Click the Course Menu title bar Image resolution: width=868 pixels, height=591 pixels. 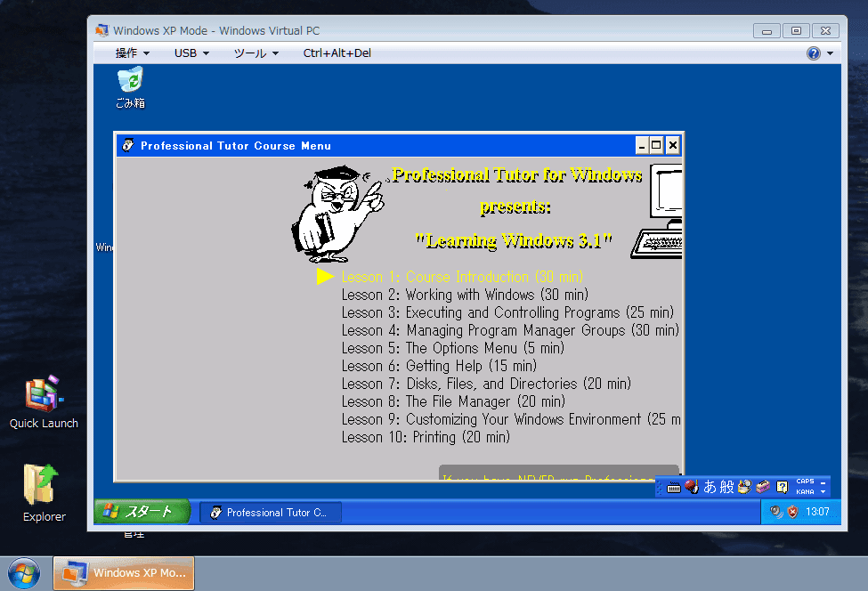click(377, 146)
